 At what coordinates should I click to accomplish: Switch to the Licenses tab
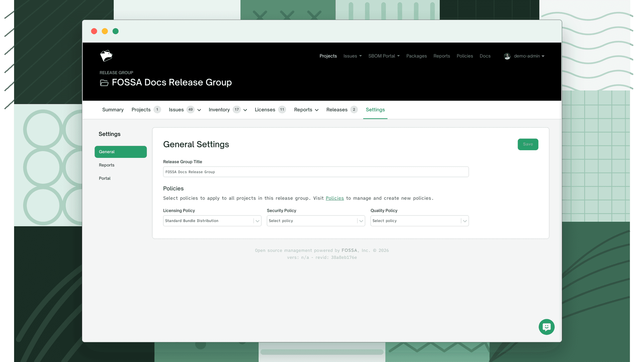tap(265, 110)
